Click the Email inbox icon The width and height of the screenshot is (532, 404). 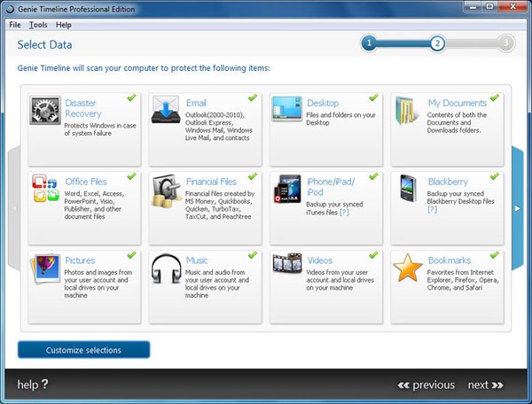166,110
